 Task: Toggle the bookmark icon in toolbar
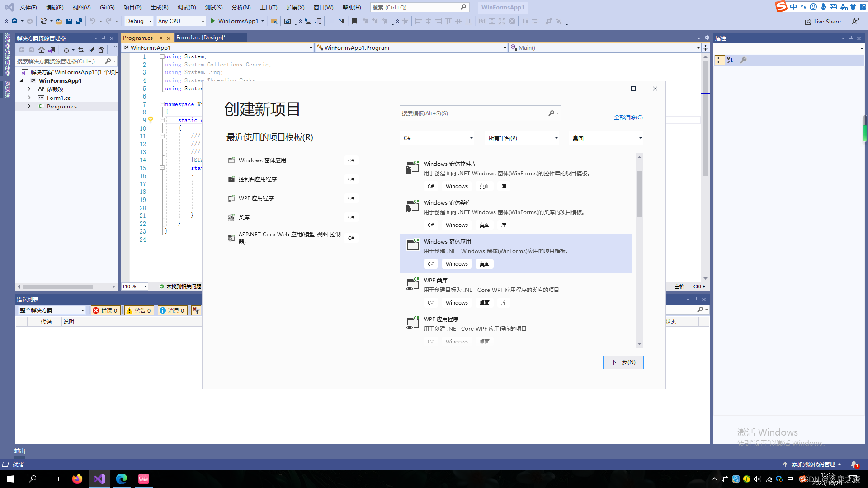click(x=354, y=21)
